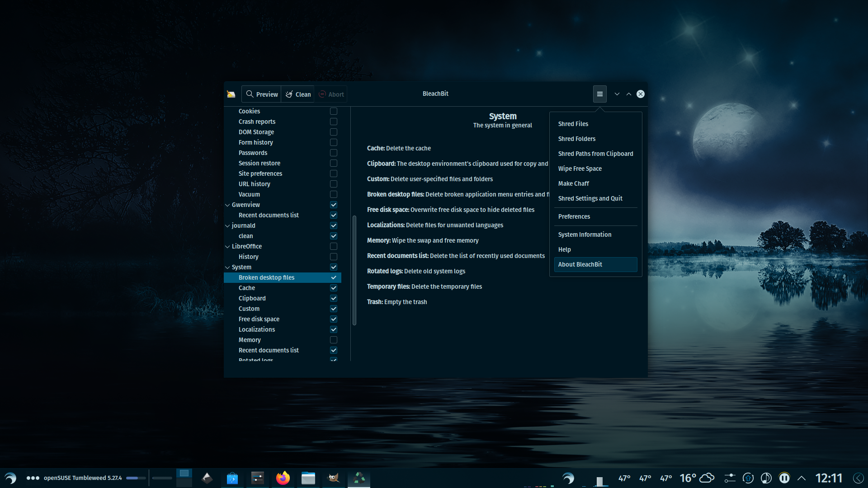Screen dimensions: 868x488
Task: Open the Discover software store
Action: click(x=232, y=478)
